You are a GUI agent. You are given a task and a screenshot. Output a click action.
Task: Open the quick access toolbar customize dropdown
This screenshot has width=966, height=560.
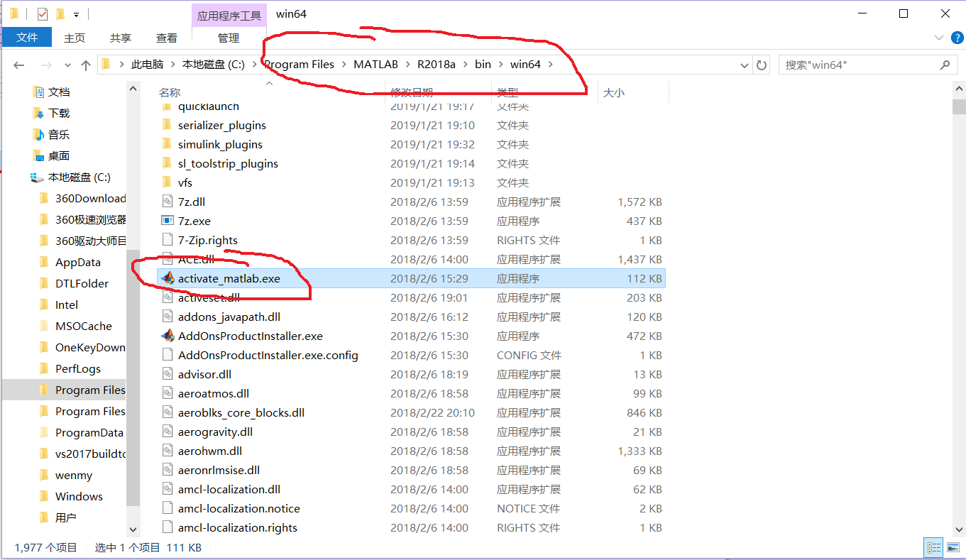(76, 14)
